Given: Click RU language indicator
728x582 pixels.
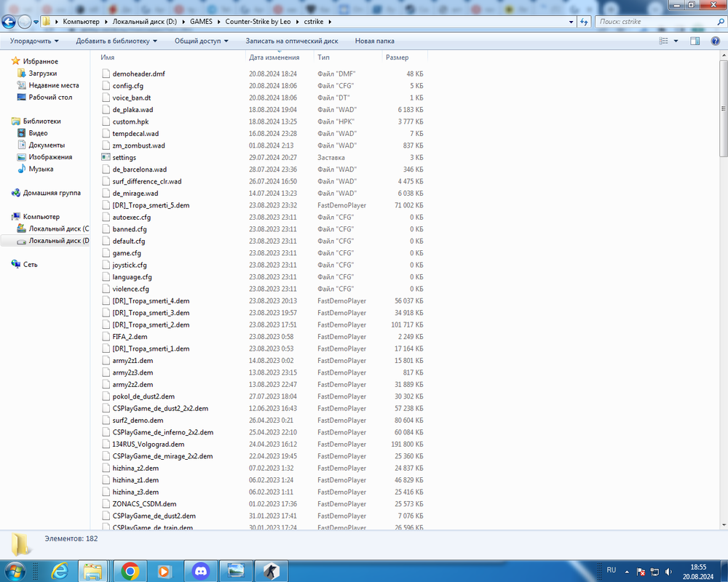Looking at the screenshot, I should pyautogui.click(x=611, y=570).
